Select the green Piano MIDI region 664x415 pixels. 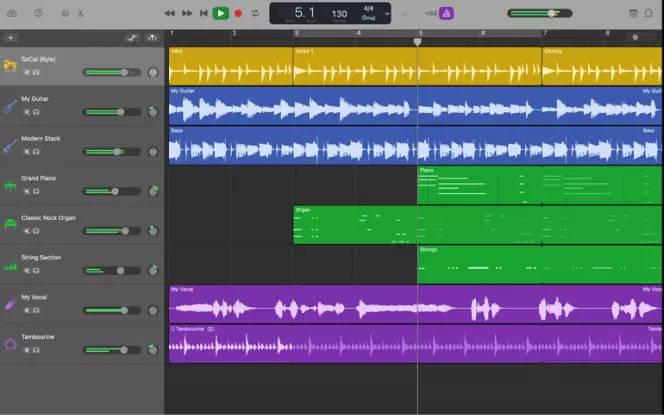(x=540, y=185)
